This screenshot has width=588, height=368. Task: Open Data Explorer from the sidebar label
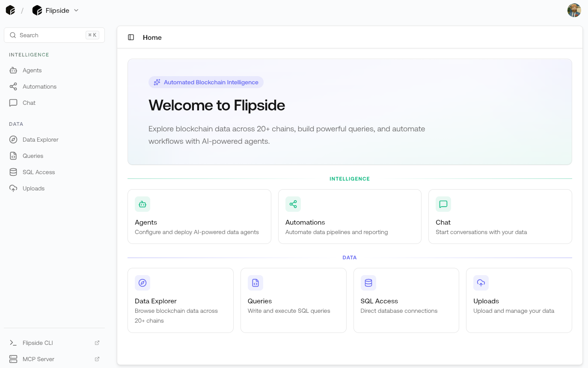point(40,139)
